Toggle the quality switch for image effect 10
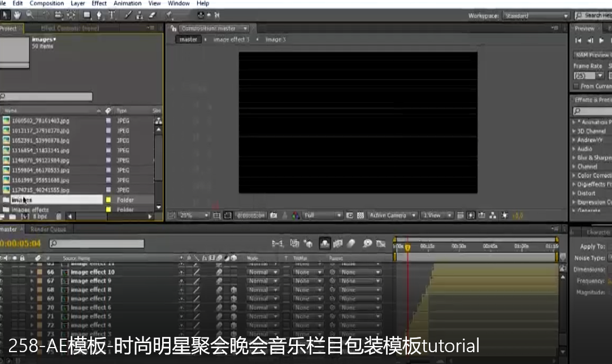612x364 pixels. [x=197, y=272]
